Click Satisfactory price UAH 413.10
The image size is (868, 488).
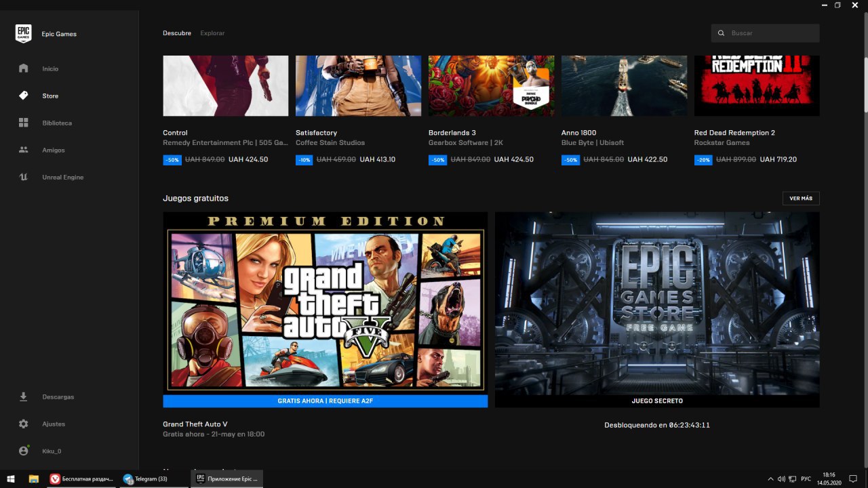click(x=378, y=160)
